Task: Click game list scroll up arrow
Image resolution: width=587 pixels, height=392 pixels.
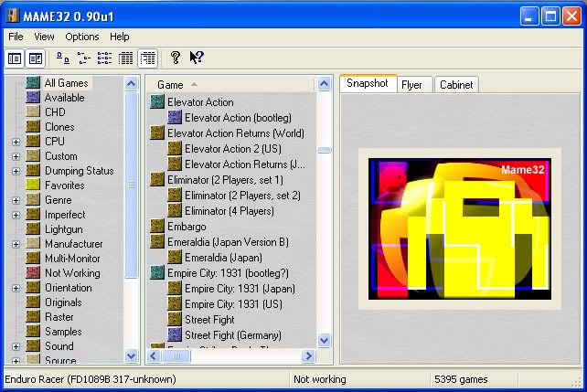Action: [x=325, y=83]
